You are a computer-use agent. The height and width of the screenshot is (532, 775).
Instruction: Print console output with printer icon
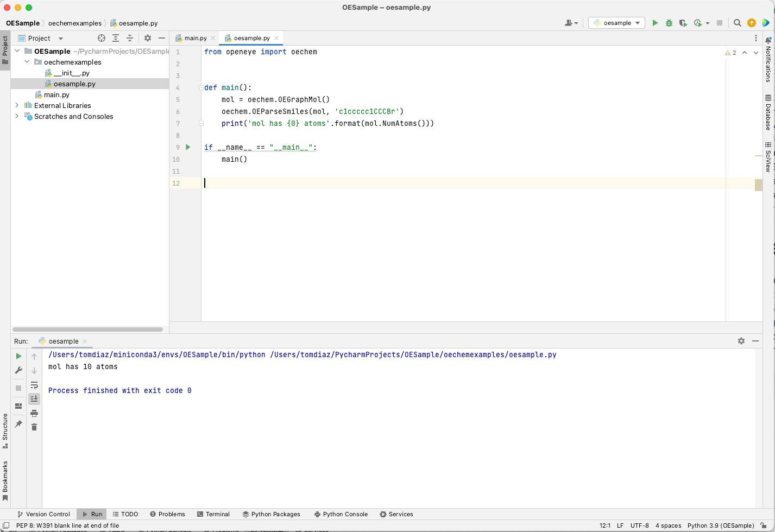[x=34, y=413]
